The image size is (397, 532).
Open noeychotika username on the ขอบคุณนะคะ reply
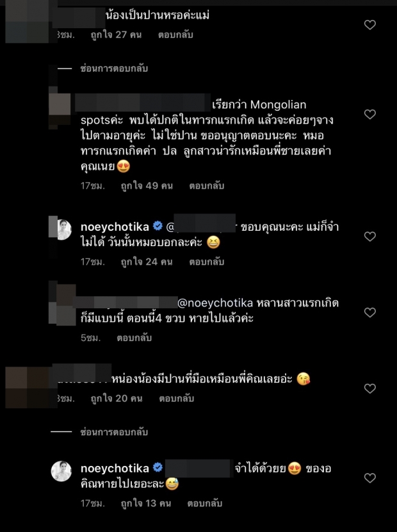(x=115, y=227)
